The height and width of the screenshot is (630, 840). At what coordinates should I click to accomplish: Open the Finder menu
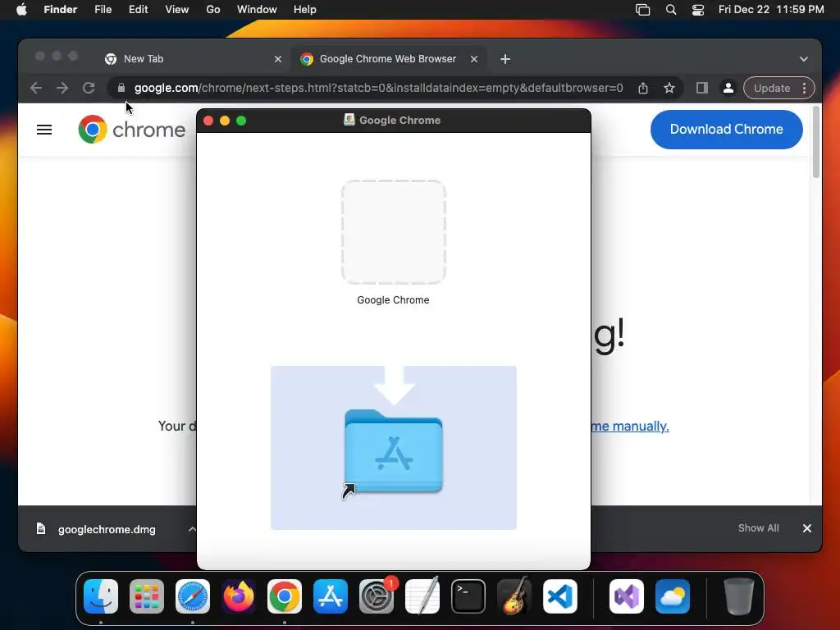[x=60, y=10]
